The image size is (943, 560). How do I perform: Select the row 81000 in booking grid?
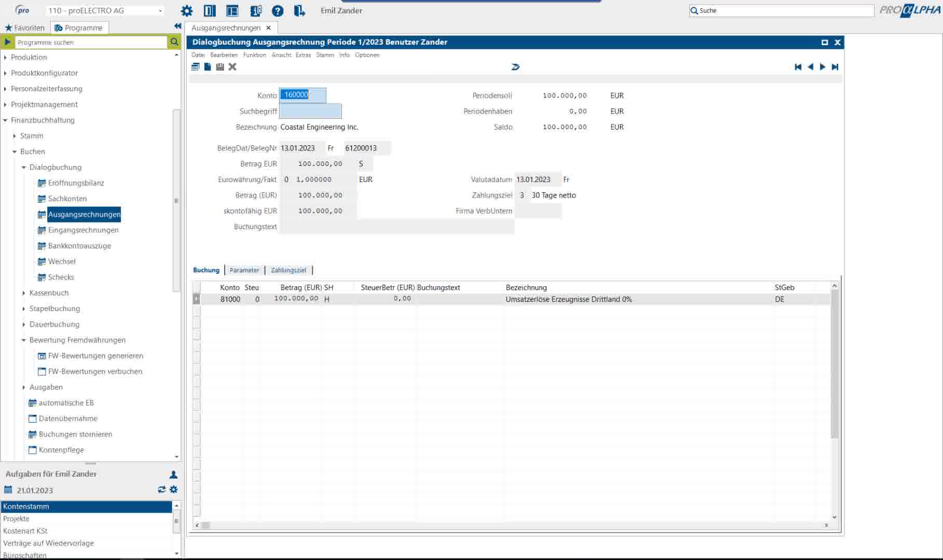pyautogui.click(x=512, y=299)
